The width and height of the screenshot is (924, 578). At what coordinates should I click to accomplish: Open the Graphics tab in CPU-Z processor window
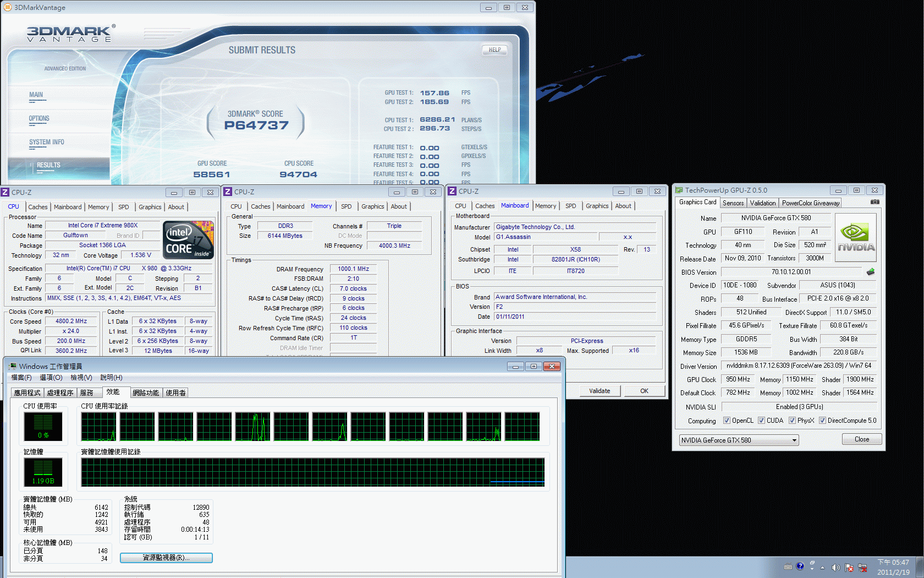(x=150, y=207)
